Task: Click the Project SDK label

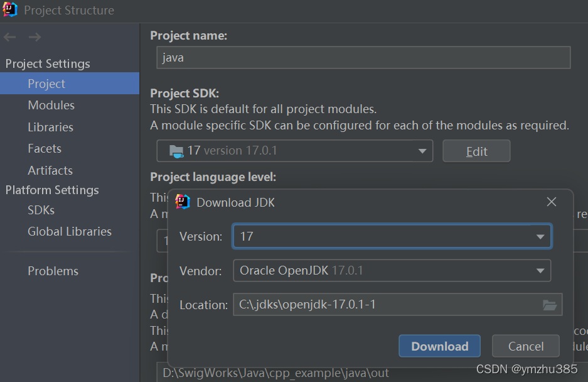Action: [x=184, y=93]
